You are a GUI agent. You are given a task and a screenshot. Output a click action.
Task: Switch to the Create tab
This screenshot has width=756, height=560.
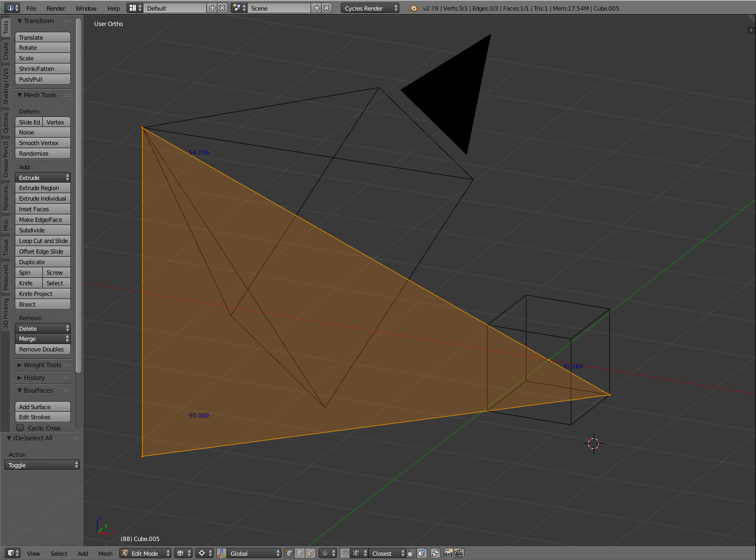[x=6, y=51]
